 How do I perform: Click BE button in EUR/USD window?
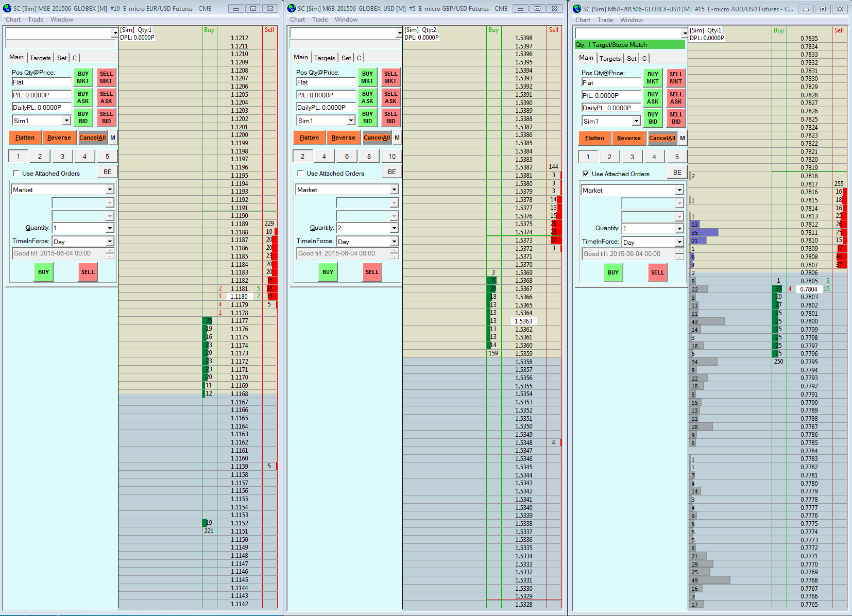(x=107, y=172)
